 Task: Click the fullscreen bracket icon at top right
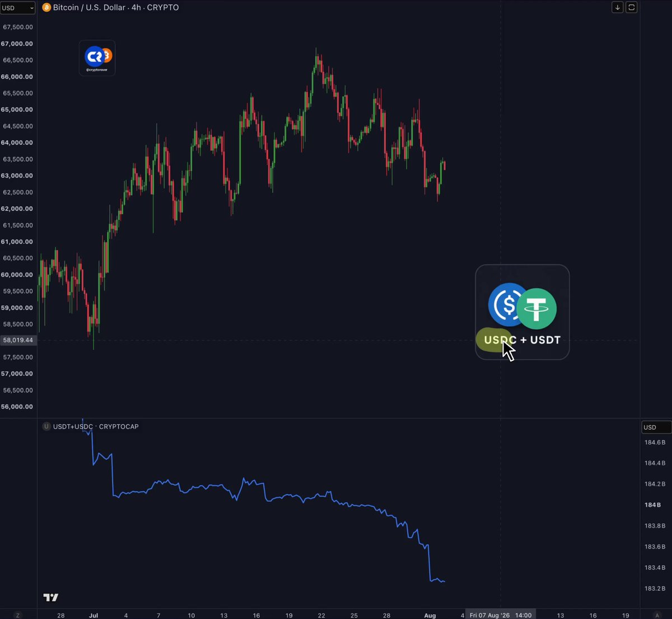tap(631, 7)
